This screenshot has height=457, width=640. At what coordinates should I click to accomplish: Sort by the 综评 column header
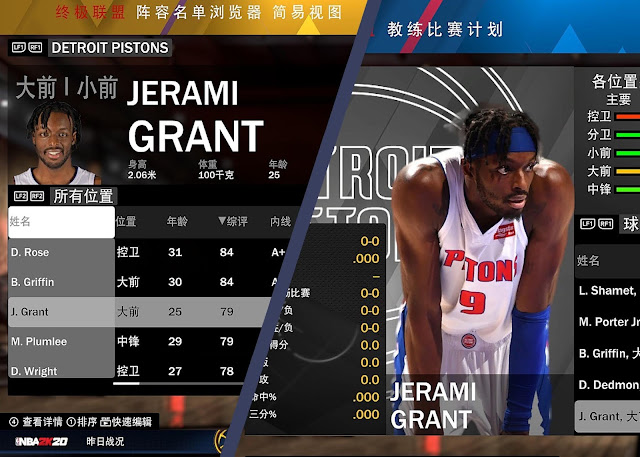pos(233,222)
